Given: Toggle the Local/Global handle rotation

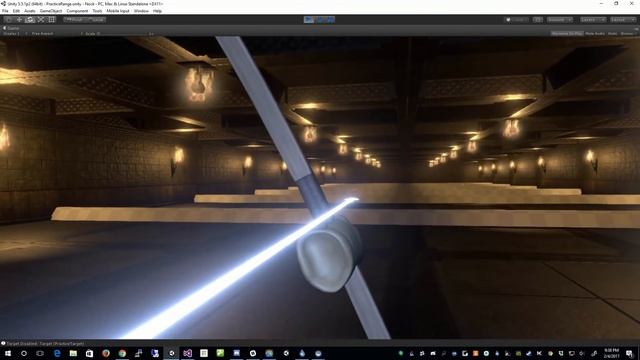Looking at the screenshot, I should click(x=96, y=20).
